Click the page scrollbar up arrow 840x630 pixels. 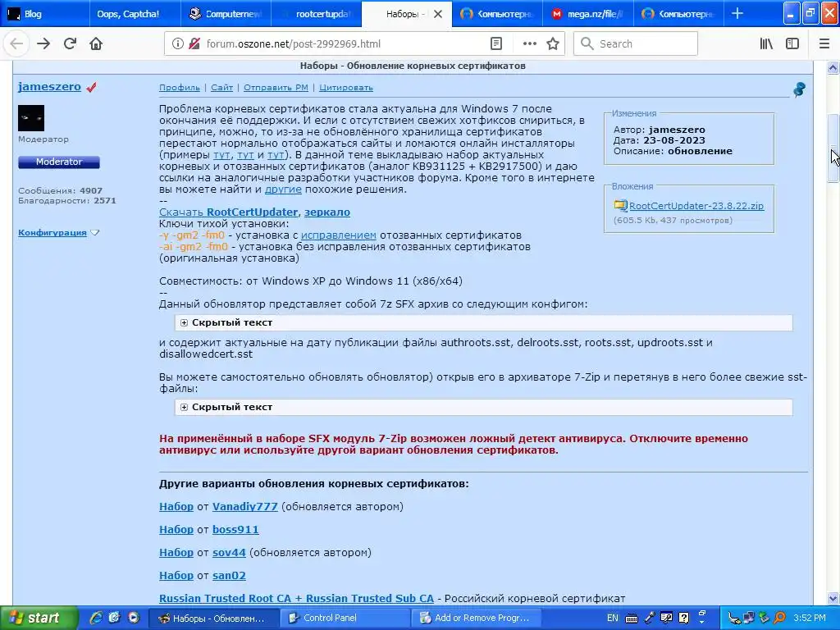(x=833, y=67)
